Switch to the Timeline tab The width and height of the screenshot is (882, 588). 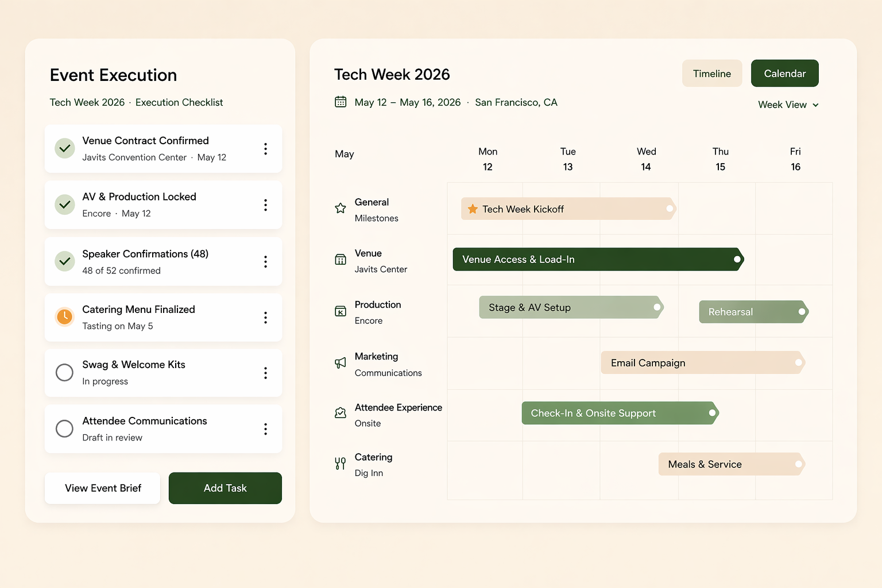tap(712, 73)
